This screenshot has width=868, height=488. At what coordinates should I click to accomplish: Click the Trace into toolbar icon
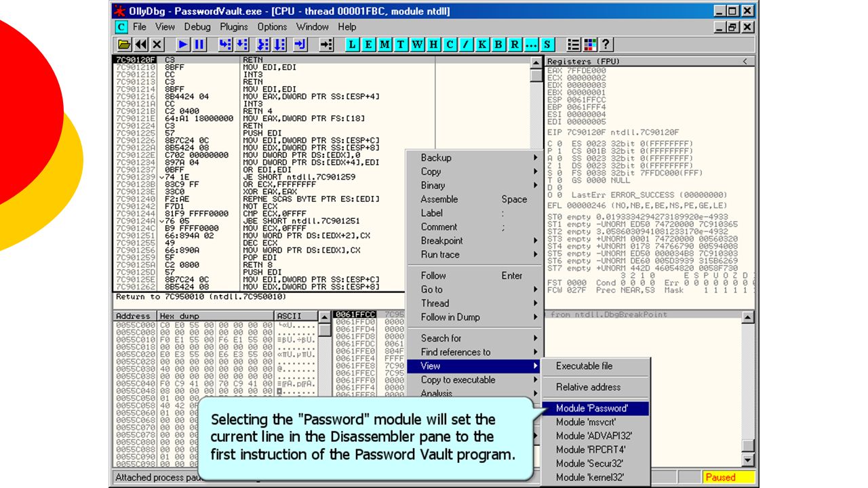click(x=264, y=45)
